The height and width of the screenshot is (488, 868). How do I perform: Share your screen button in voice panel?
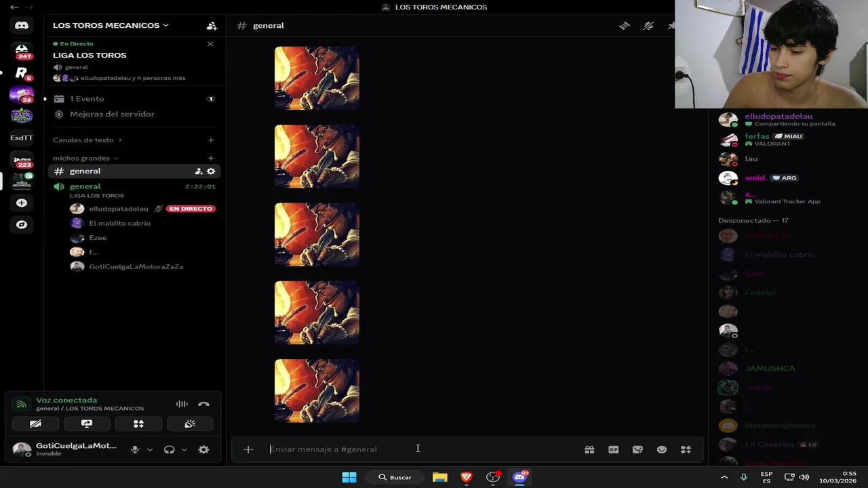coord(87,424)
